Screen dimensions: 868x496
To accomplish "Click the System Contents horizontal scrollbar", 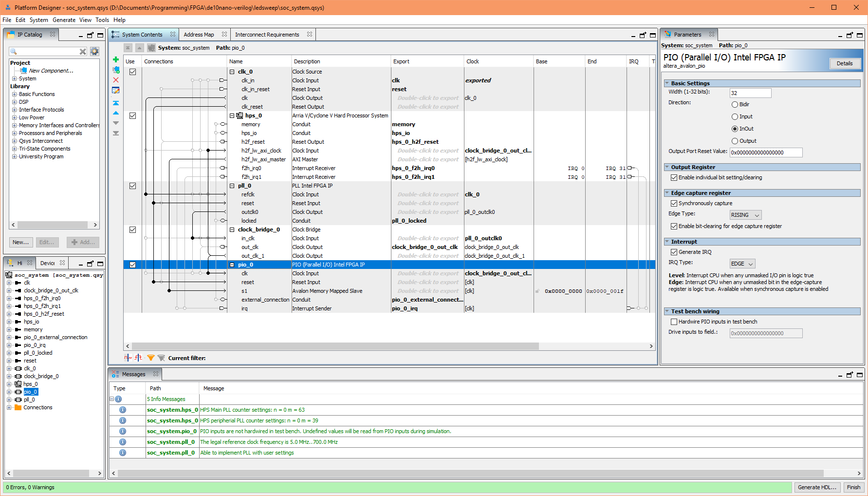I will tap(335, 346).
